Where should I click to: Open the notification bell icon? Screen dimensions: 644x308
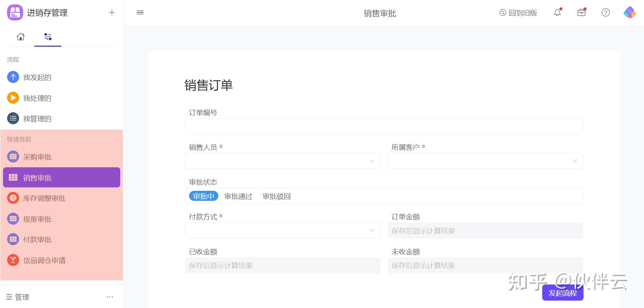click(557, 13)
